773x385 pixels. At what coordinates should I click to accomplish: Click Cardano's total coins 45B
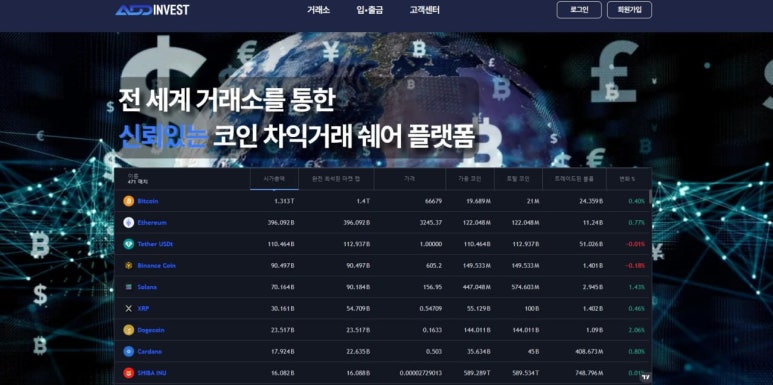click(x=533, y=352)
